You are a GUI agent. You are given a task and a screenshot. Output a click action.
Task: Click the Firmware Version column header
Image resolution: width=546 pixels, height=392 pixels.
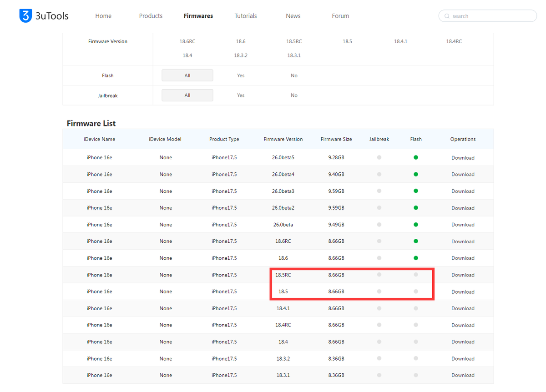(x=283, y=139)
